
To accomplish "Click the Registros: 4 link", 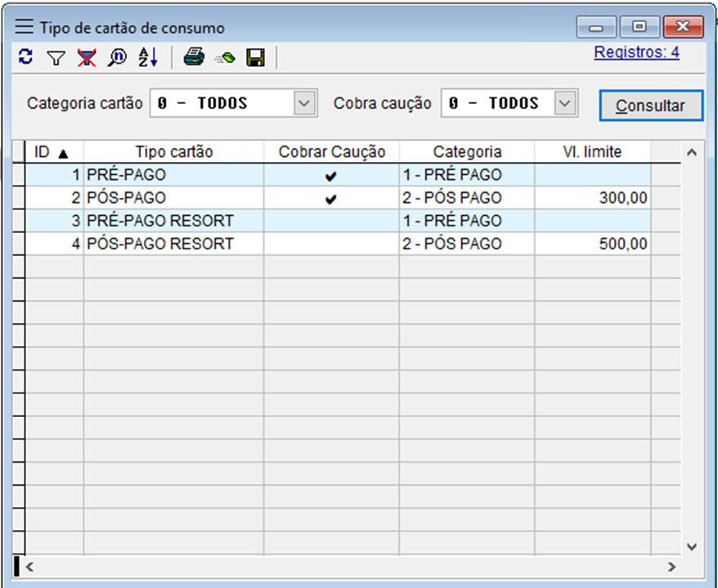I will coord(636,53).
